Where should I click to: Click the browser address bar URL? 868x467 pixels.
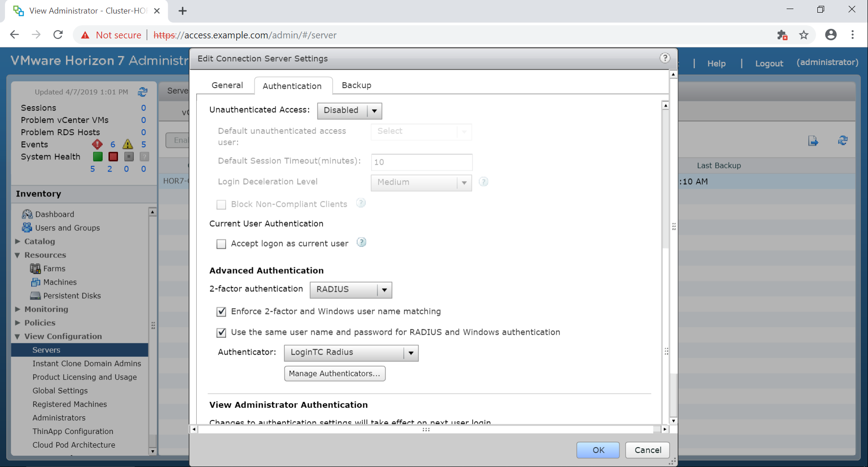point(245,35)
